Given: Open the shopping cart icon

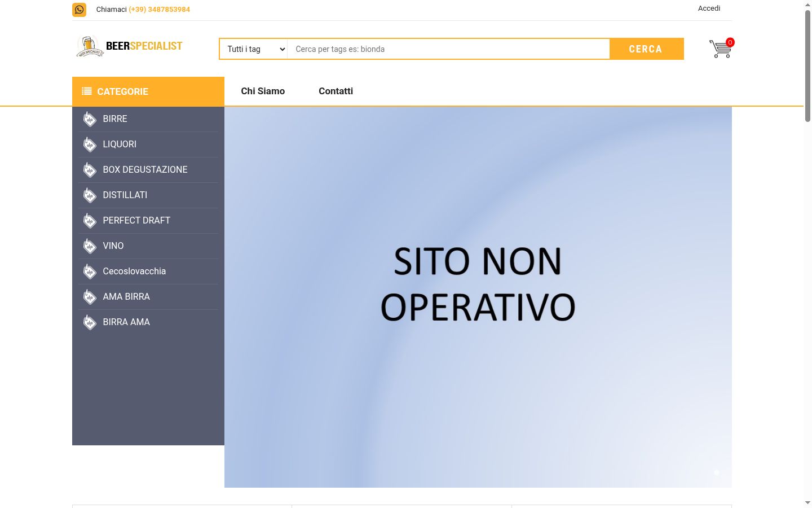Looking at the screenshot, I should [x=720, y=49].
